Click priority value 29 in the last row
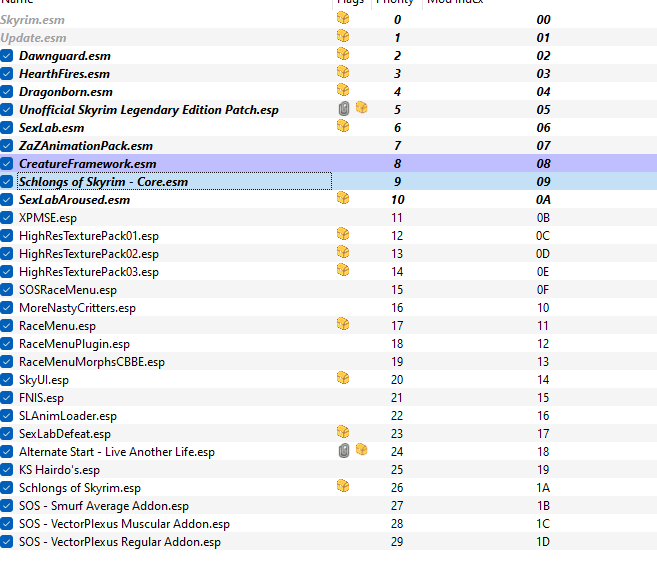657x570 pixels. click(x=397, y=542)
